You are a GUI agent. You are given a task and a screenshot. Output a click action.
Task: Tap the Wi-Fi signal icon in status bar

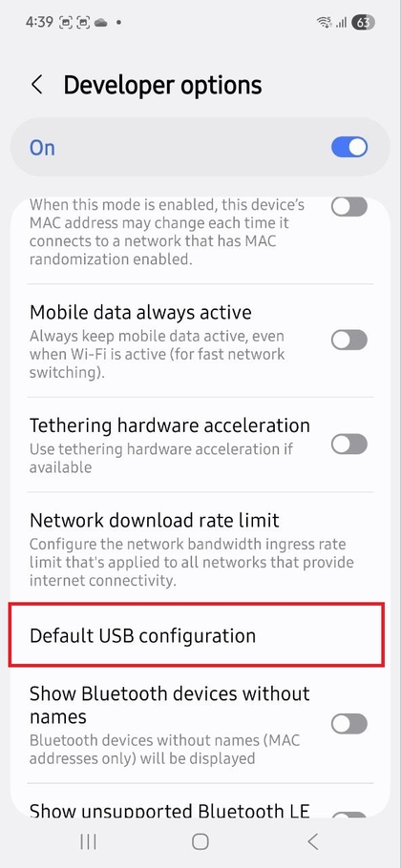point(324,23)
